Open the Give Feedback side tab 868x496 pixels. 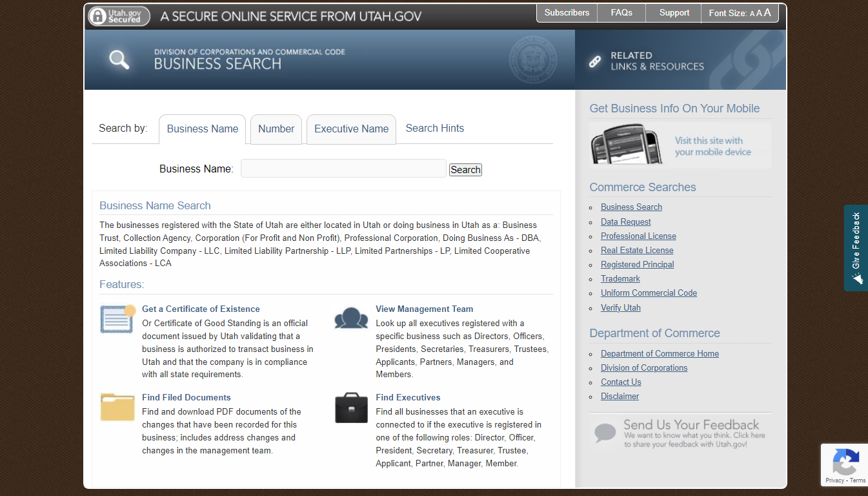click(856, 248)
